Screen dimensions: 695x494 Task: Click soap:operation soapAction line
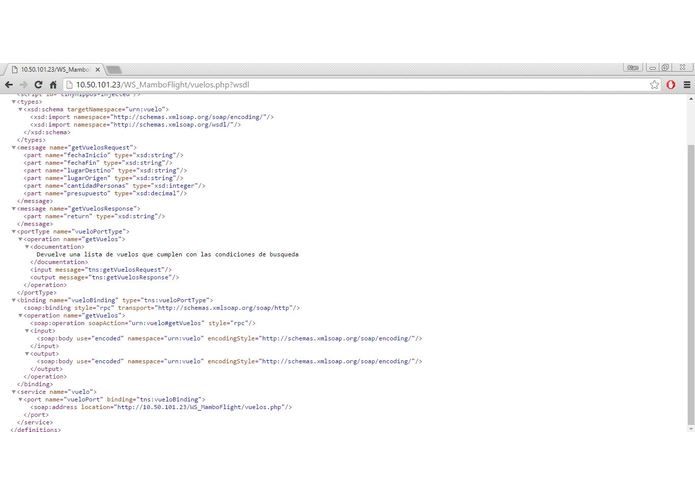coord(143,323)
